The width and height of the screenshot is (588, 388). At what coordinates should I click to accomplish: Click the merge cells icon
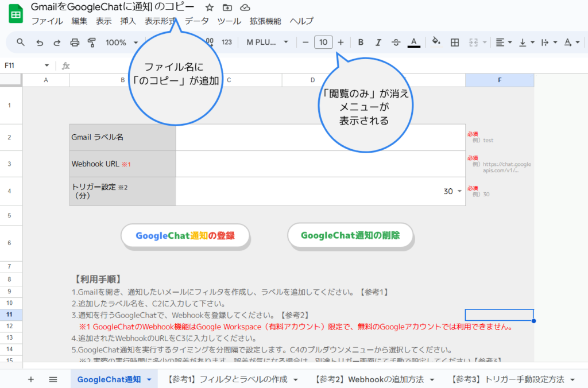(x=473, y=42)
